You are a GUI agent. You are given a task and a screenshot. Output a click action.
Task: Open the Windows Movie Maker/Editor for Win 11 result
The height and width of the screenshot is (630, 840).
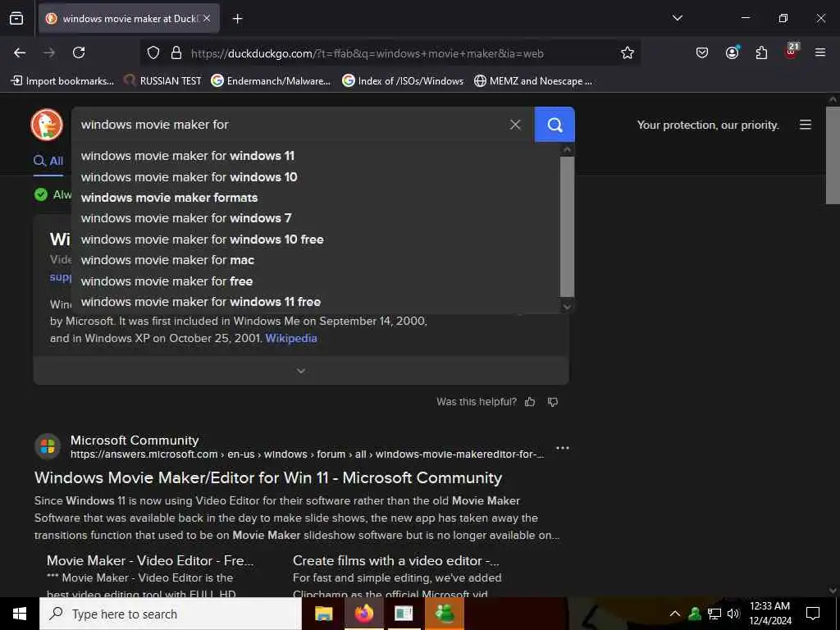268,477
